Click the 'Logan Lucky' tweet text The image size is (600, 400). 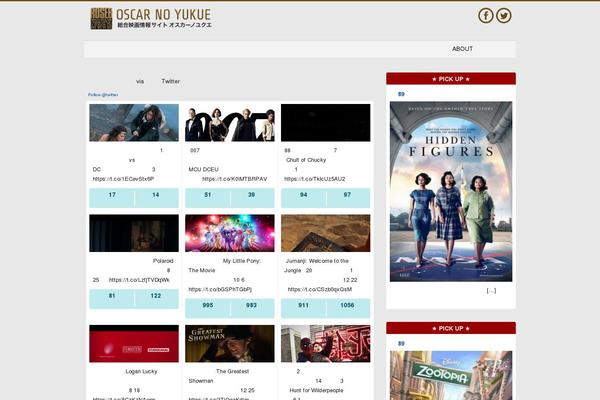(141, 371)
